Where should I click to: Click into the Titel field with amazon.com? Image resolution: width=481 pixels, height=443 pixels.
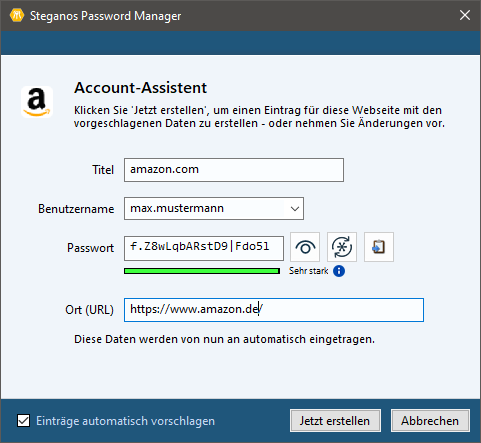tap(234, 170)
